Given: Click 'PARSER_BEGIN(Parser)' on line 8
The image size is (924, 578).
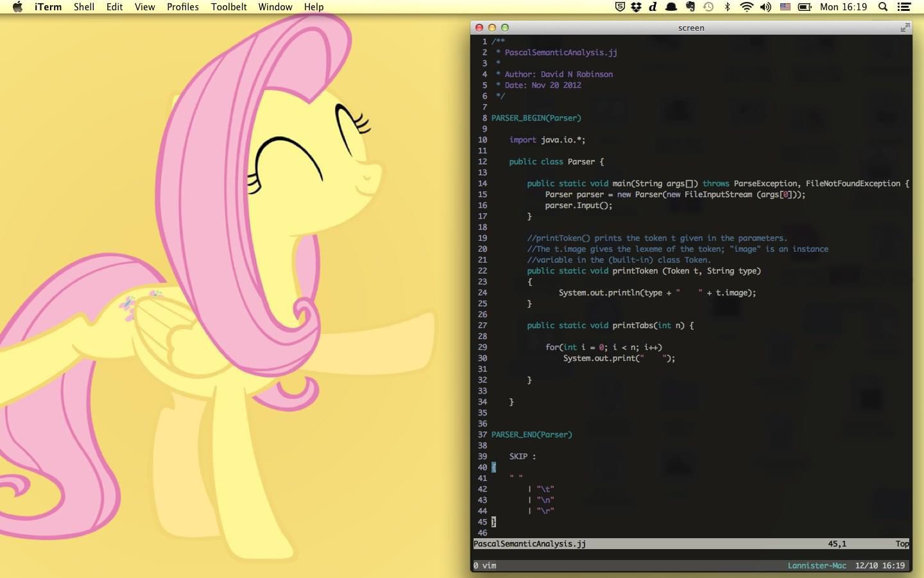Looking at the screenshot, I should pyautogui.click(x=536, y=118).
